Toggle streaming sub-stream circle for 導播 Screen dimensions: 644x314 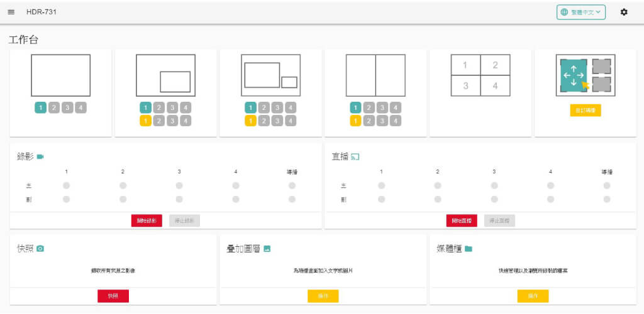607,199
